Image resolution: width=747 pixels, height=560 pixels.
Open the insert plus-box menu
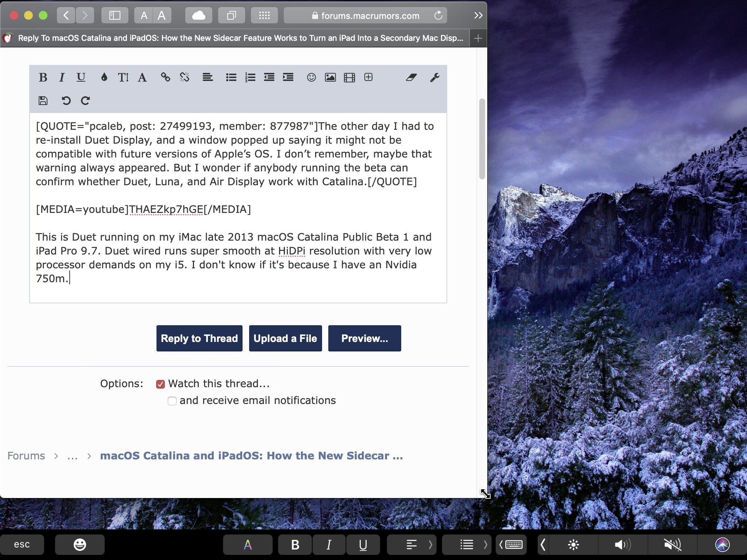pyautogui.click(x=368, y=77)
